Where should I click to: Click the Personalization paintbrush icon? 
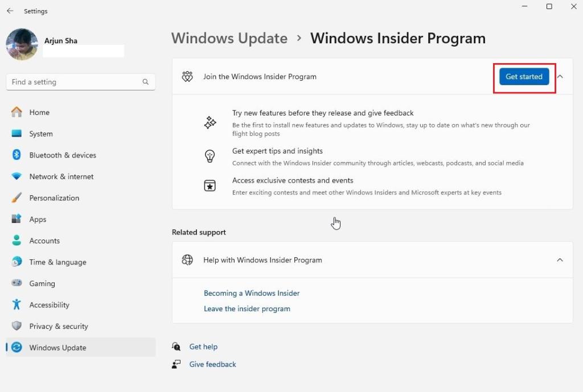(x=17, y=197)
